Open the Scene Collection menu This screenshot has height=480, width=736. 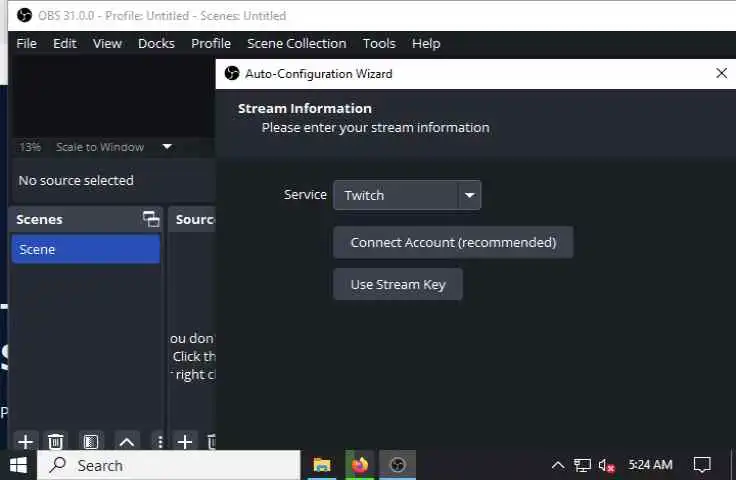(297, 44)
